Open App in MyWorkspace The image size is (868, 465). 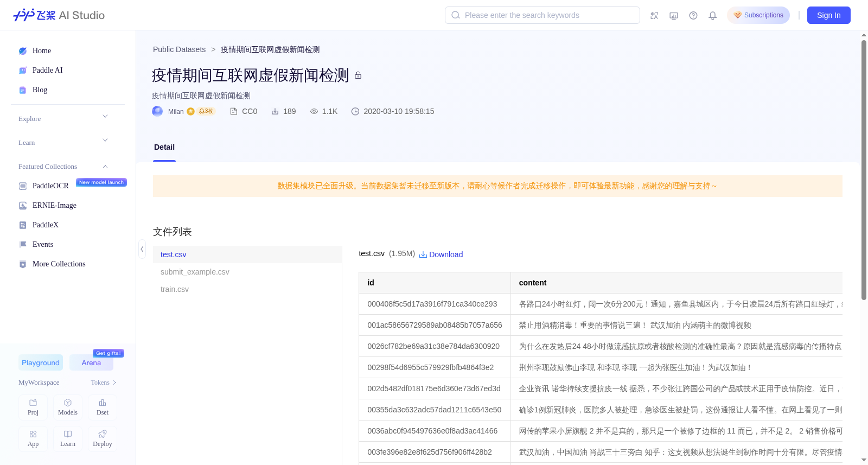pos(33,439)
